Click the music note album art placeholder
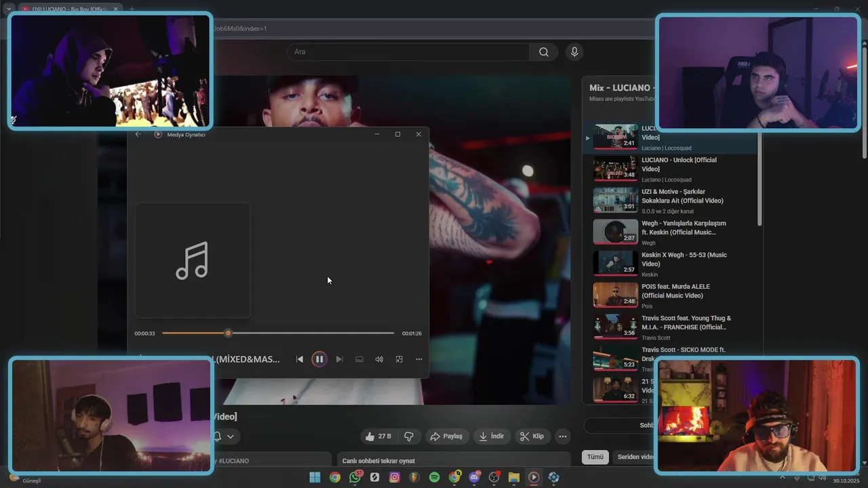Image resolution: width=868 pixels, height=488 pixels. (x=193, y=260)
